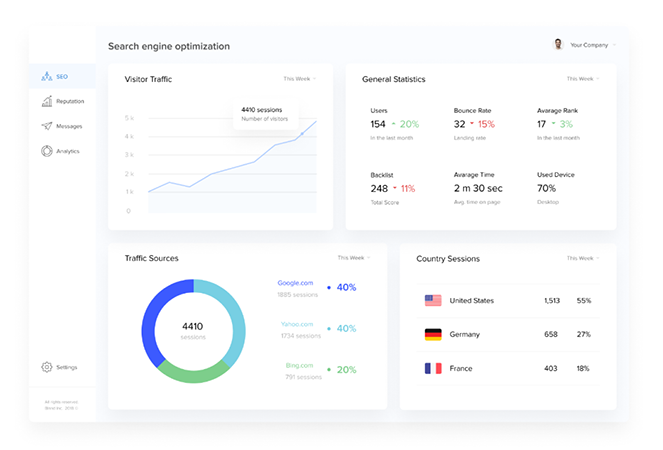Open Settings via the gear icon
663x450 pixels.
point(47,367)
